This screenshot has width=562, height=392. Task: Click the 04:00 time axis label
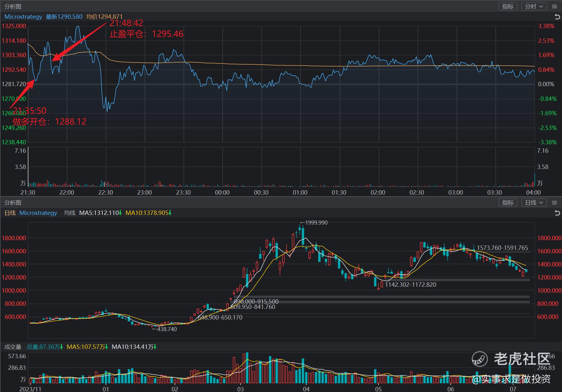coord(534,192)
